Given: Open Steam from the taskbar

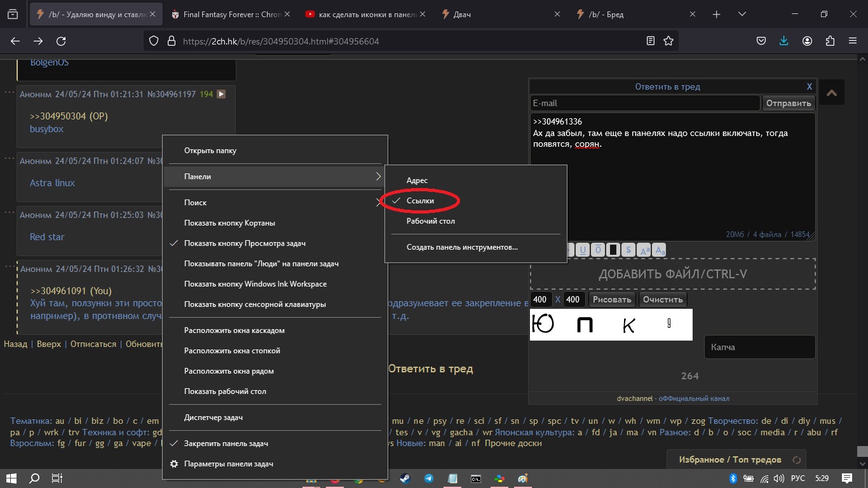Looking at the screenshot, I should click(405, 478).
